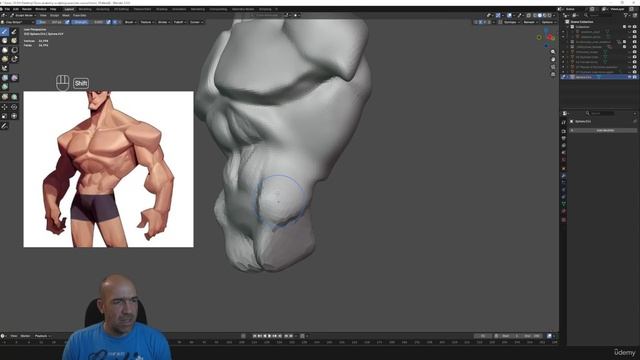Screen dimensions: 640x360
Task: Open the Falloff dropdown
Action: tap(180, 22)
